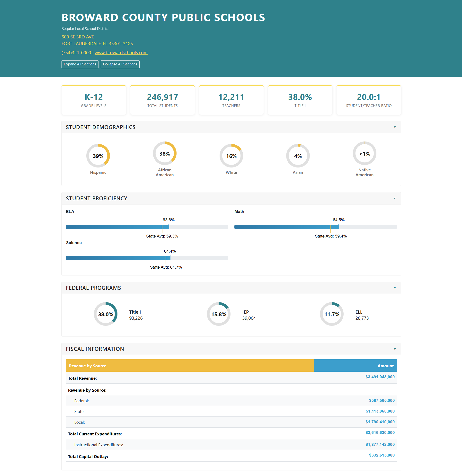Click the Local row label
Screen dimensions: 462x476
tap(80, 422)
